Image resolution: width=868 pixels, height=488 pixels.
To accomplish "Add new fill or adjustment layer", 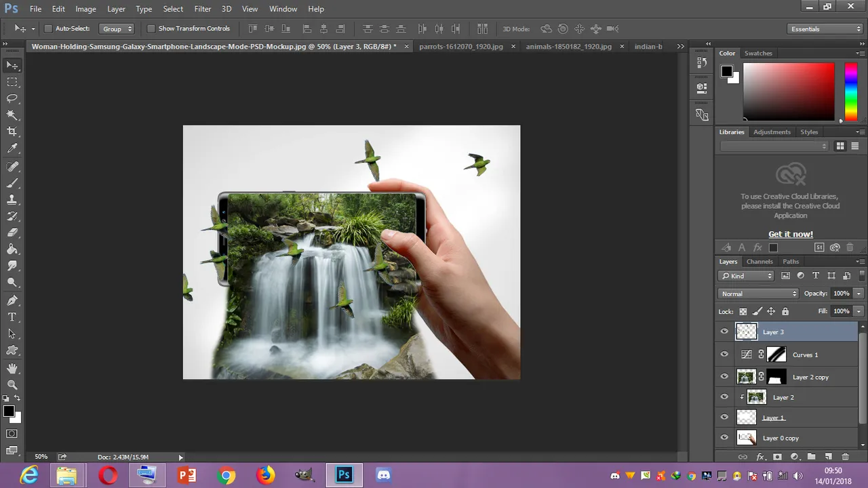I will [794, 457].
